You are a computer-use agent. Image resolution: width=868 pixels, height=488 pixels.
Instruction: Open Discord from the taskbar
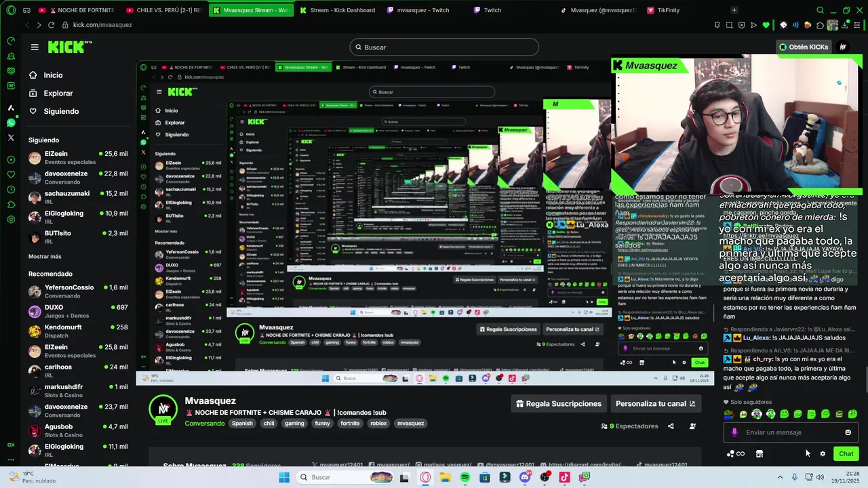click(524, 477)
